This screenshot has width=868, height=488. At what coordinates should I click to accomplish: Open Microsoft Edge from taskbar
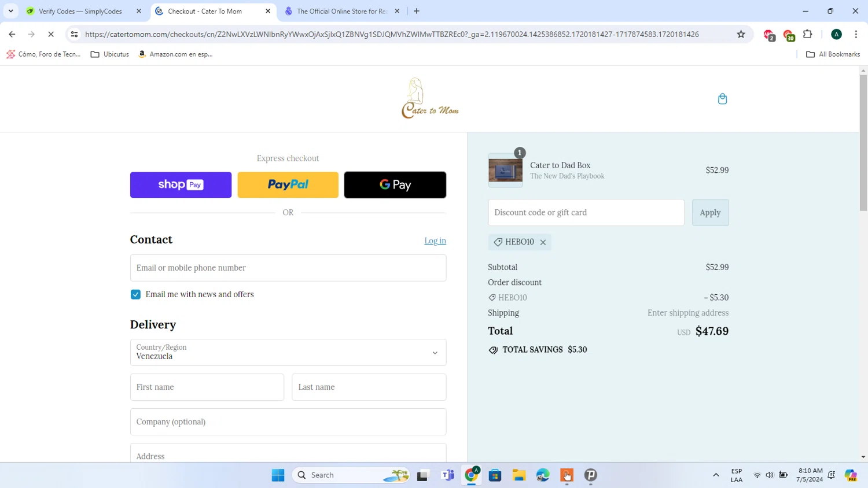[x=542, y=475]
